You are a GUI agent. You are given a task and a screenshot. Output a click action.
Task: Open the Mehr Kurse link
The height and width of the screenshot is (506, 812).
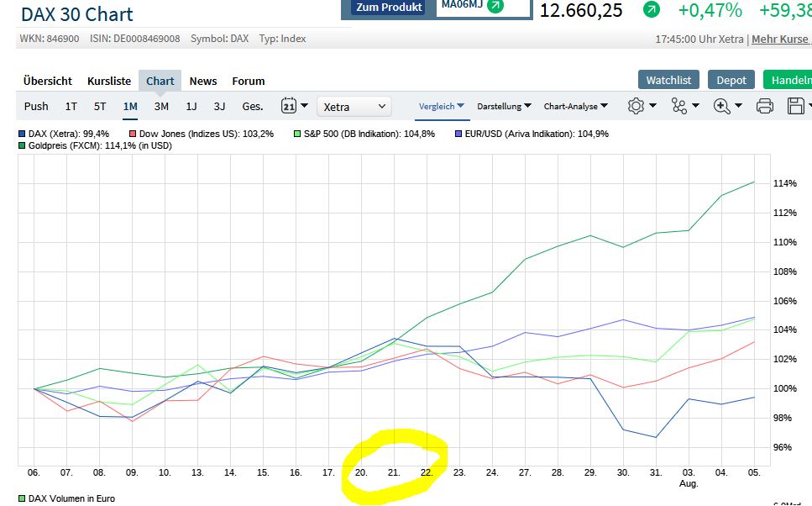point(780,39)
